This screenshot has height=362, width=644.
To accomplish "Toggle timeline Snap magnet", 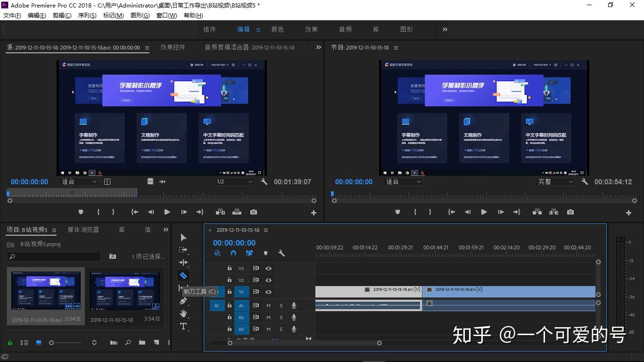I will tap(233, 253).
